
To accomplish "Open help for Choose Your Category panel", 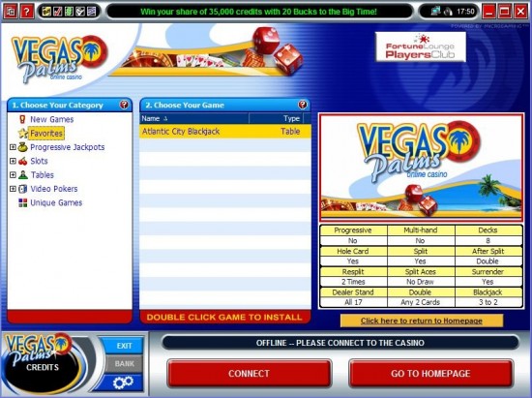I will [124, 105].
